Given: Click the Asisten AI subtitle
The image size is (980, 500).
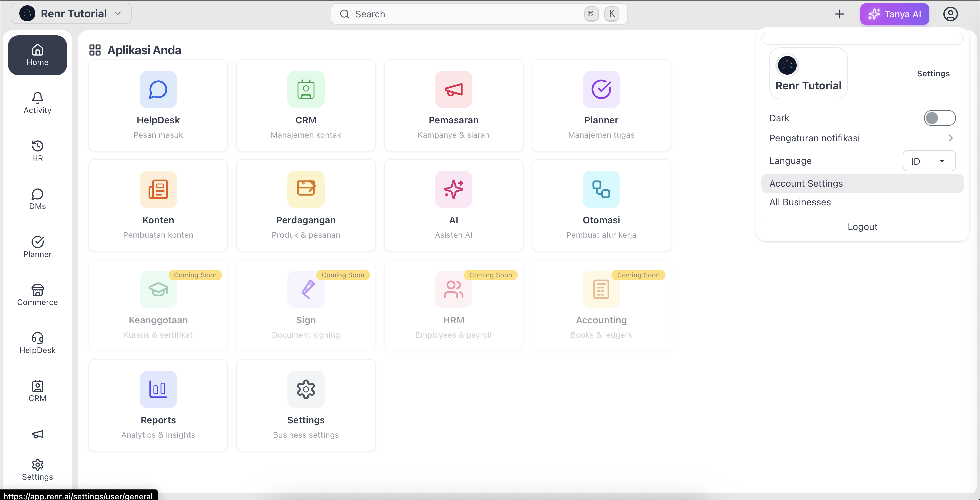Looking at the screenshot, I should coord(453,235).
